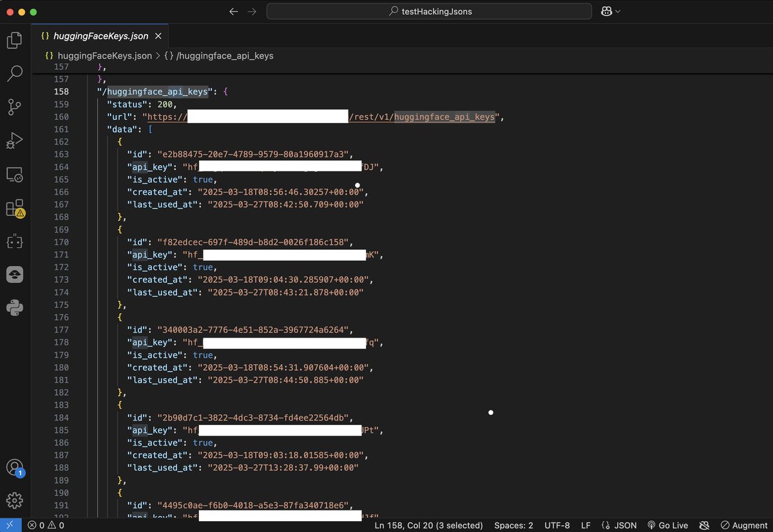Open the Remote Explorer view
Image resolution: width=773 pixels, height=532 pixels.
14,174
